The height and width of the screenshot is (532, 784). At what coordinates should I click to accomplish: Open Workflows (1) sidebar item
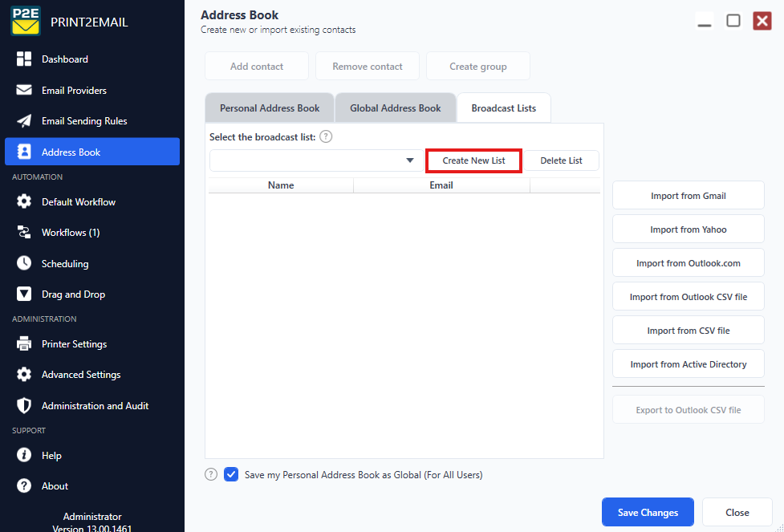click(x=92, y=232)
